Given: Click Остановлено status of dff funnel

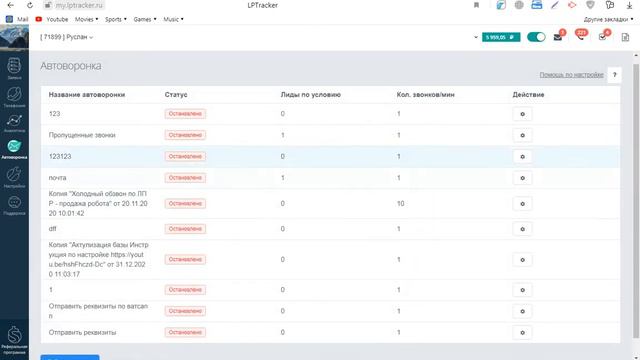Looking at the screenshot, I should [x=185, y=229].
